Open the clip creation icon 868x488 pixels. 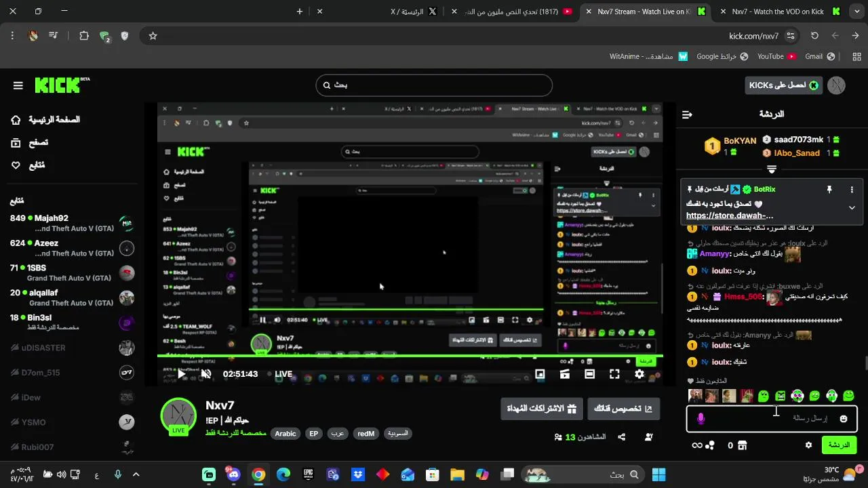pos(565,373)
